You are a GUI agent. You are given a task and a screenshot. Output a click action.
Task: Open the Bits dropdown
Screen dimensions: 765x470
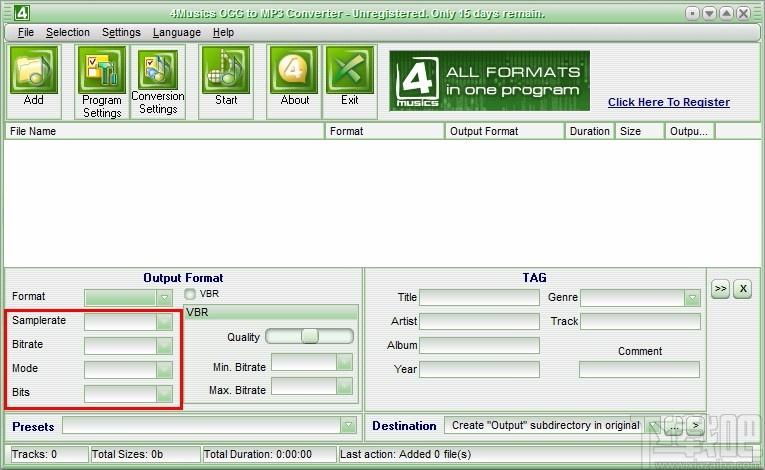coord(164,393)
